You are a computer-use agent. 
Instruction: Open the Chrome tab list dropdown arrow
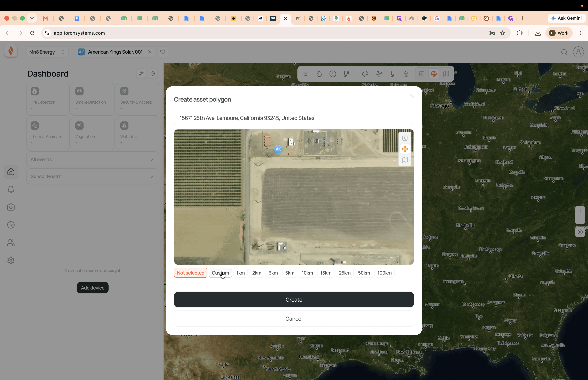pyautogui.click(x=32, y=18)
